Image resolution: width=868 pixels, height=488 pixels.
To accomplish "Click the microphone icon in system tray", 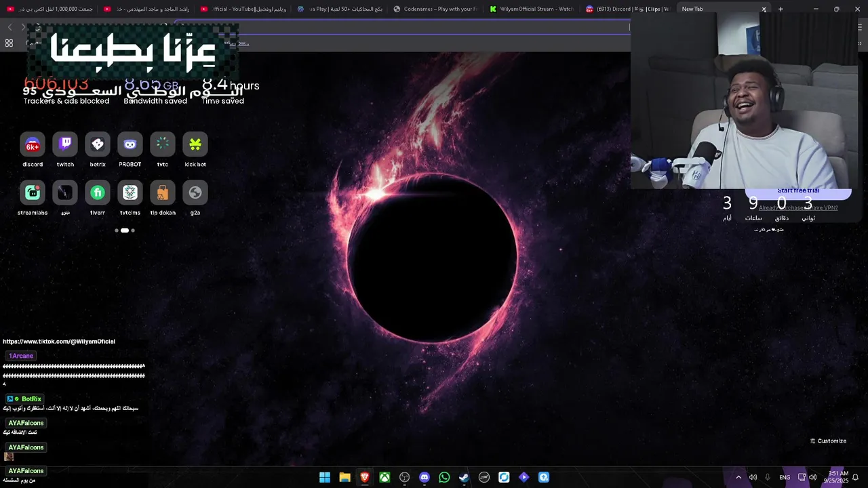I will (x=768, y=477).
